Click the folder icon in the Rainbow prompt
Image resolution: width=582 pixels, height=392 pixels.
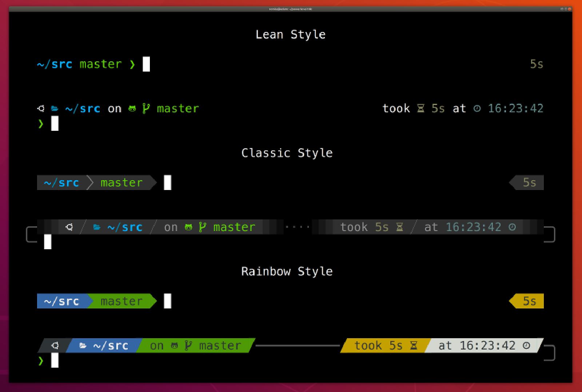82,345
